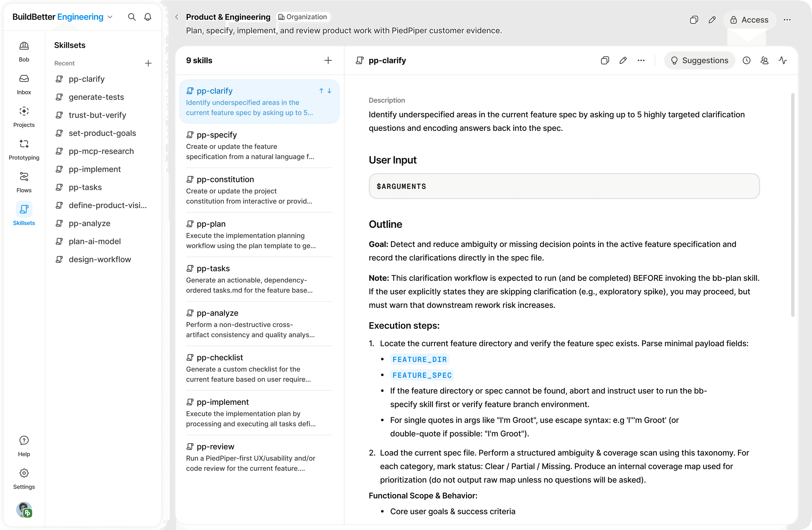Add a new skillset with Recent plus icon
Image resolution: width=812 pixels, height=530 pixels.
point(148,63)
